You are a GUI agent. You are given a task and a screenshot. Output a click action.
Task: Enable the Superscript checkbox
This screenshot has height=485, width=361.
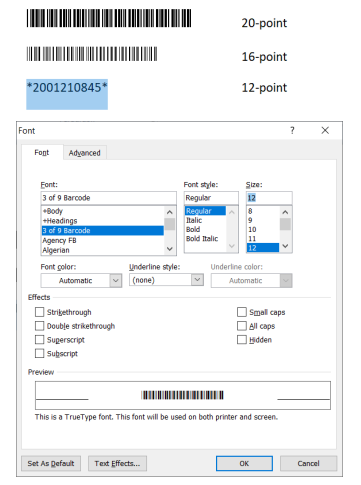[39, 340]
